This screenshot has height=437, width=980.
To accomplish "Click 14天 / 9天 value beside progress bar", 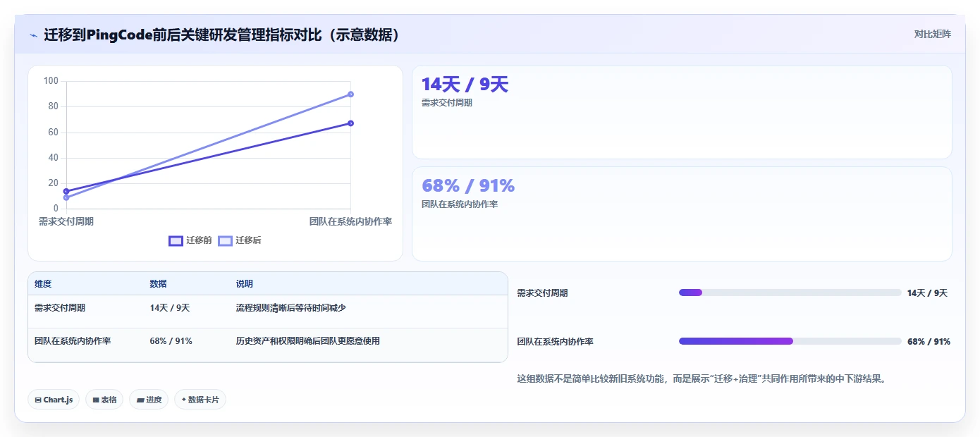I will click(x=927, y=293).
